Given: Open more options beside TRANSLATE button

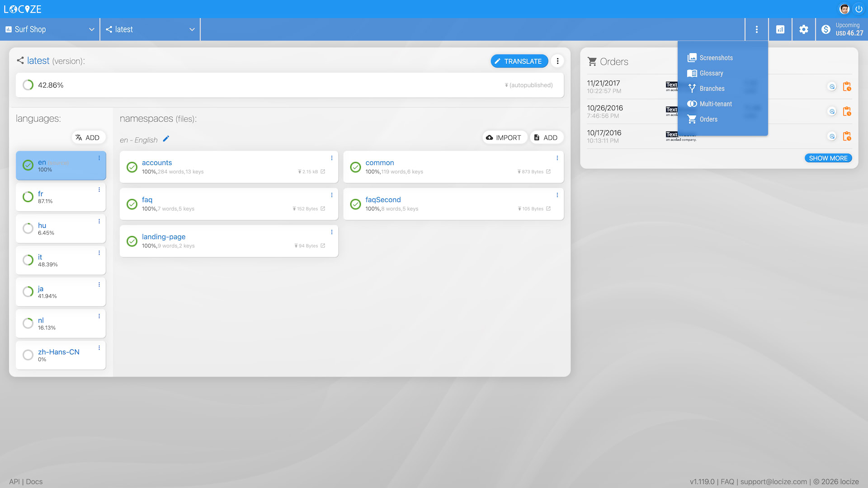Looking at the screenshot, I should click(557, 61).
